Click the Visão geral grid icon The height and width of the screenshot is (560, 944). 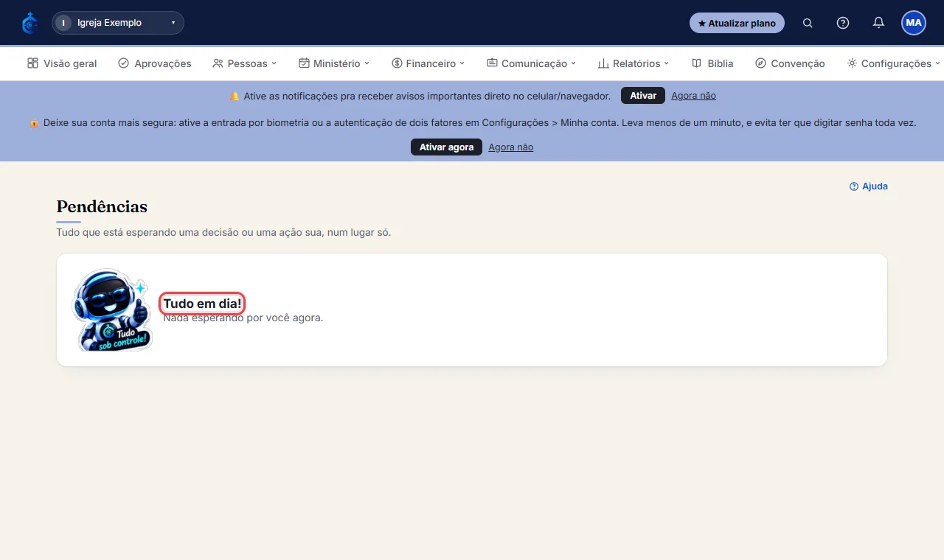[32, 63]
